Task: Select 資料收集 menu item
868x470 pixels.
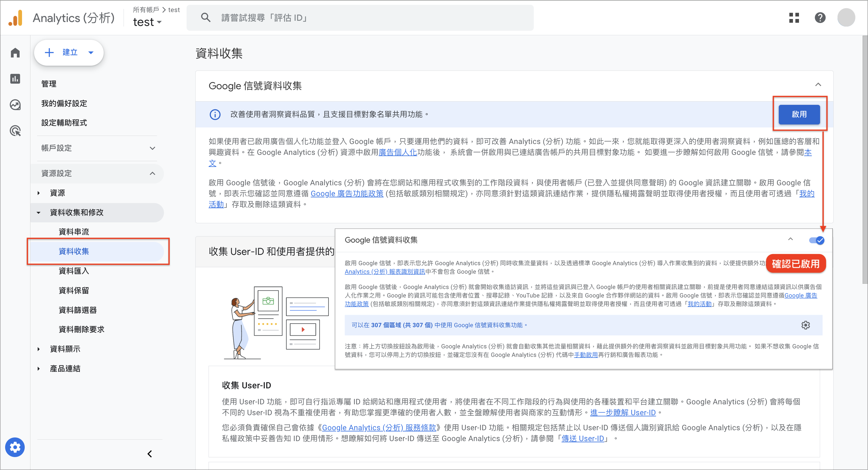Action: coord(97,251)
